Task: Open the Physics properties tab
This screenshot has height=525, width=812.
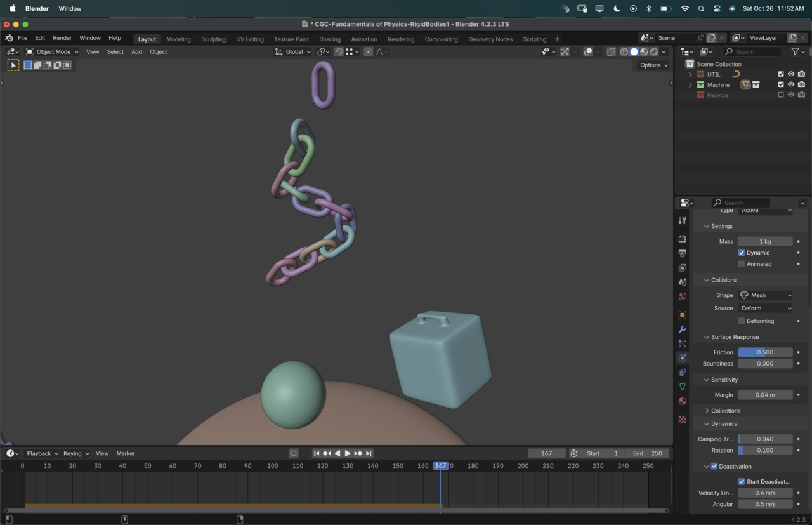Action: pos(683,358)
